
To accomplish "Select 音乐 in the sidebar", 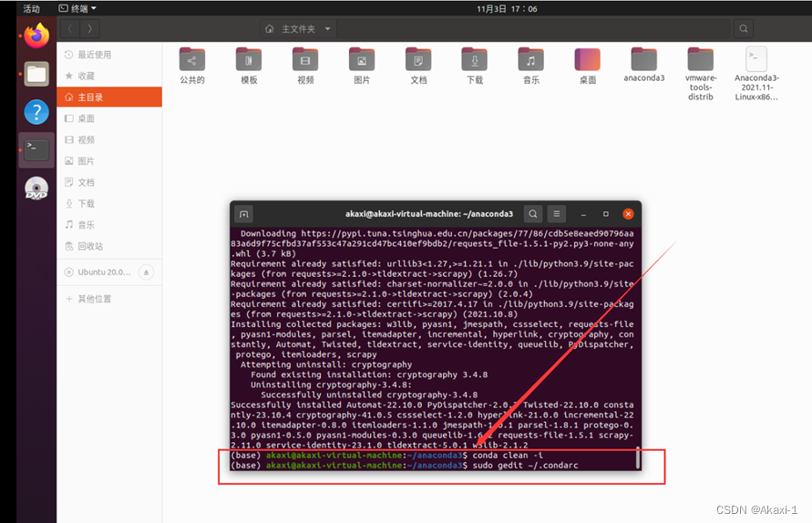I will coord(109,225).
